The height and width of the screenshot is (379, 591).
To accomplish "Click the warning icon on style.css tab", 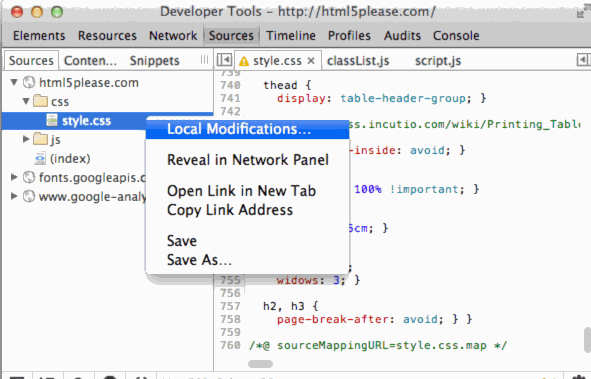I will [x=244, y=61].
